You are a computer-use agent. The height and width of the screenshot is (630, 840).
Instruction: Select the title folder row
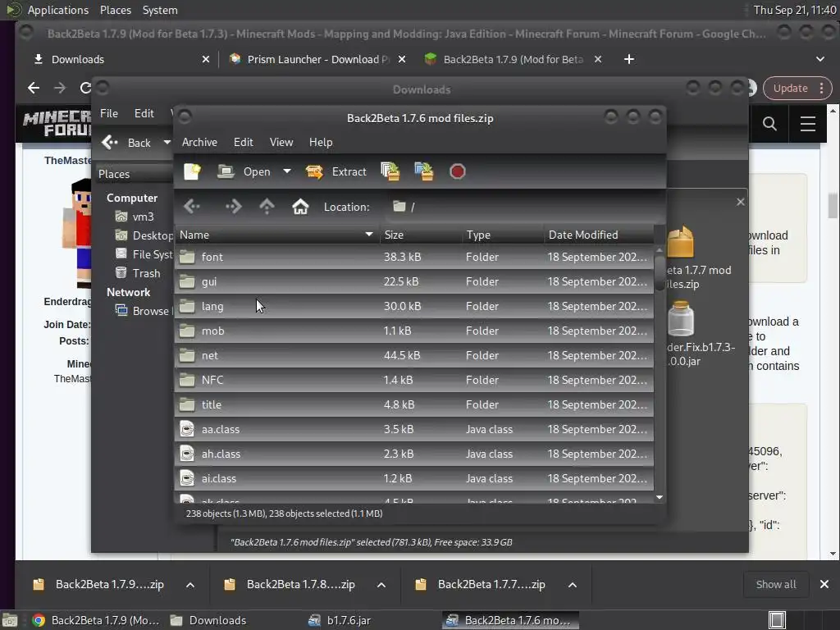click(x=413, y=404)
